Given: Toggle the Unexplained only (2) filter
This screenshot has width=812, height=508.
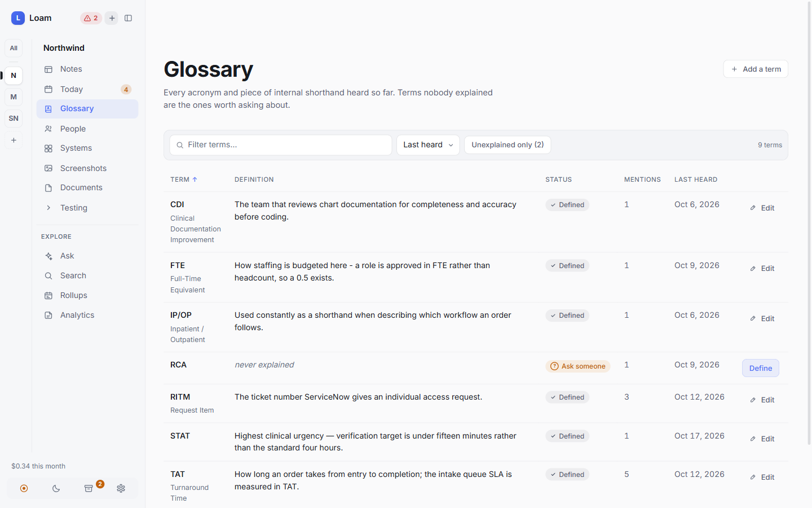Looking at the screenshot, I should (507, 145).
